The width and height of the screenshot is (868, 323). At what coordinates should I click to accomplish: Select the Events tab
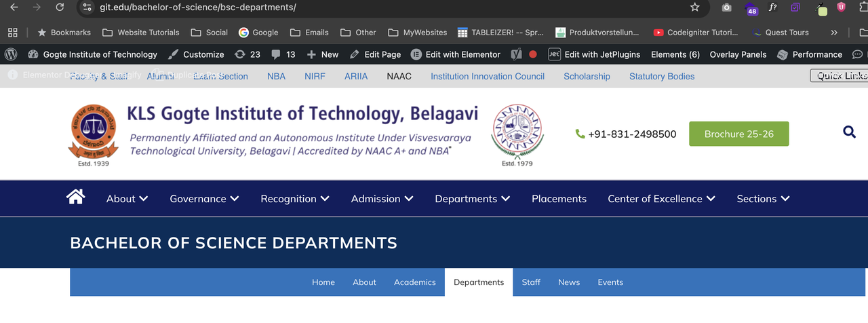click(x=610, y=282)
